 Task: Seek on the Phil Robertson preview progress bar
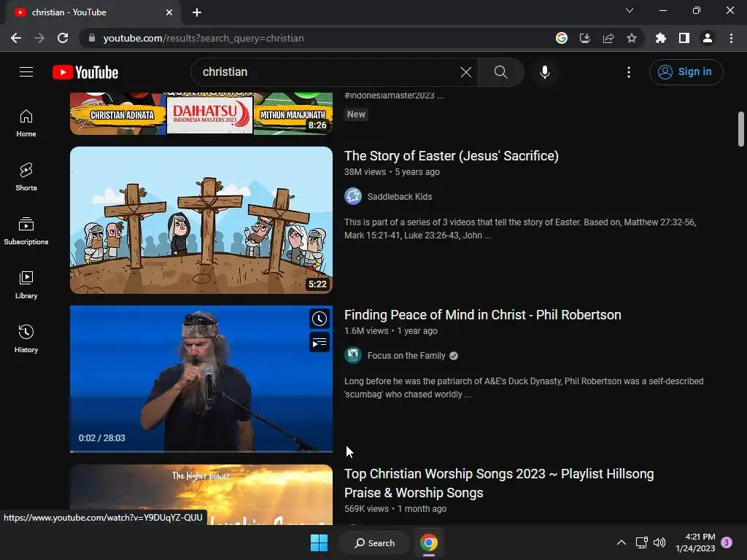click(201, 451)
